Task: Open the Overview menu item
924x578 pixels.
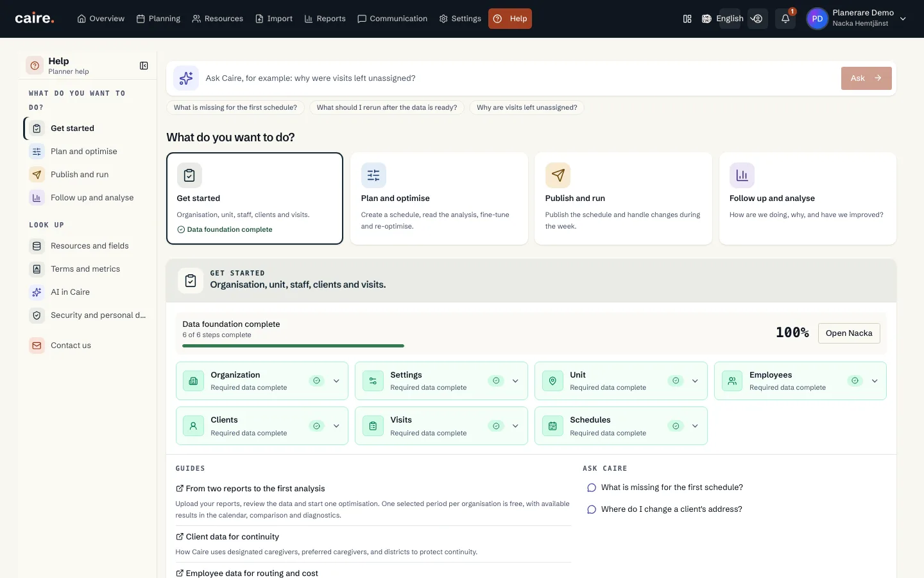Action: tap(101, 19)
